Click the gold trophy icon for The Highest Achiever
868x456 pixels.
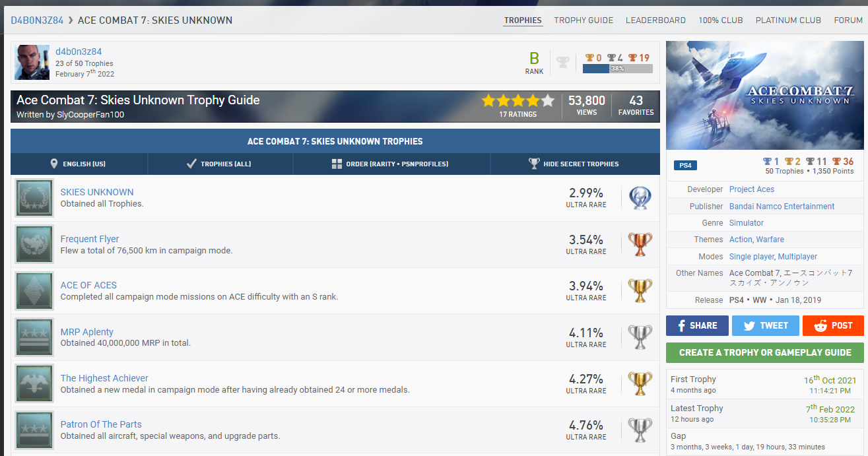(x=639, y=383)
